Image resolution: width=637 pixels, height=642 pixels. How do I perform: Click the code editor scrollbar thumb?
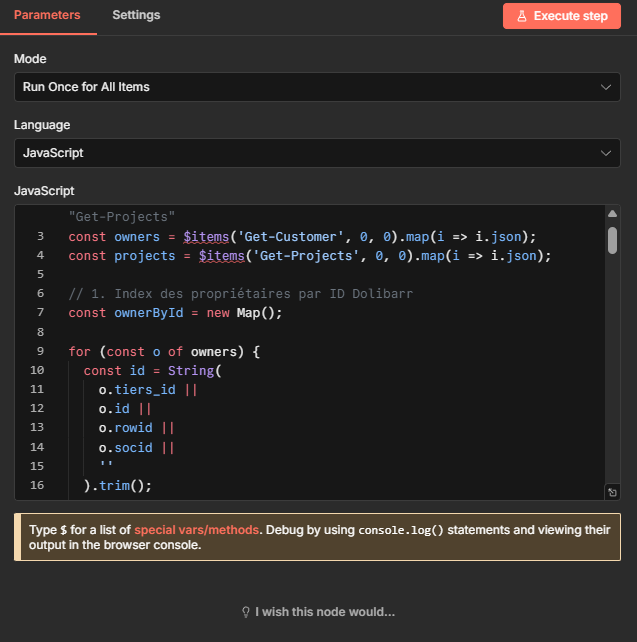pyautogui.click(x=612, y=241)
